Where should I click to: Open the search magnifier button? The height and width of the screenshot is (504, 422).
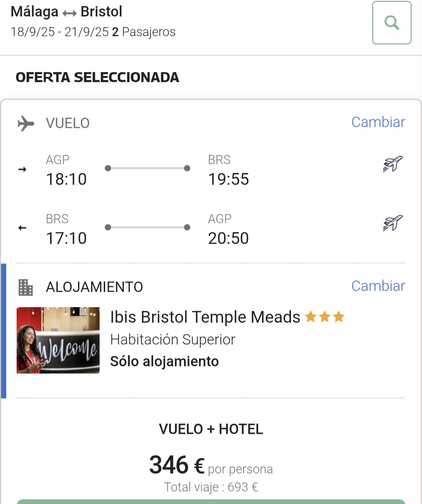tap(392, 23)
